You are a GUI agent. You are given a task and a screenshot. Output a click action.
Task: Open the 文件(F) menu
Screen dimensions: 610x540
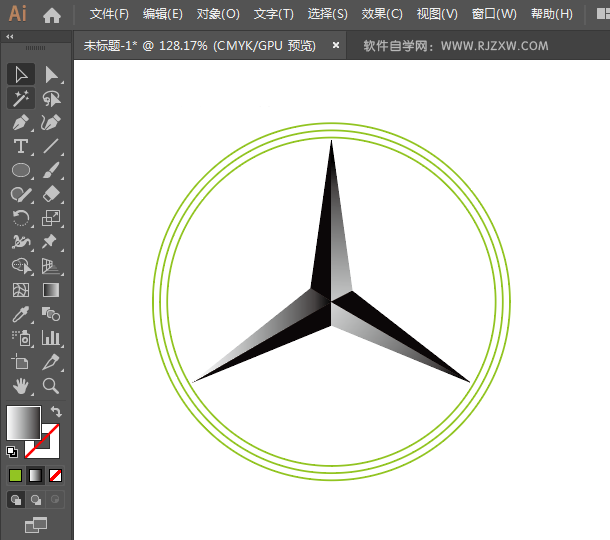click(x=109, y=14)
